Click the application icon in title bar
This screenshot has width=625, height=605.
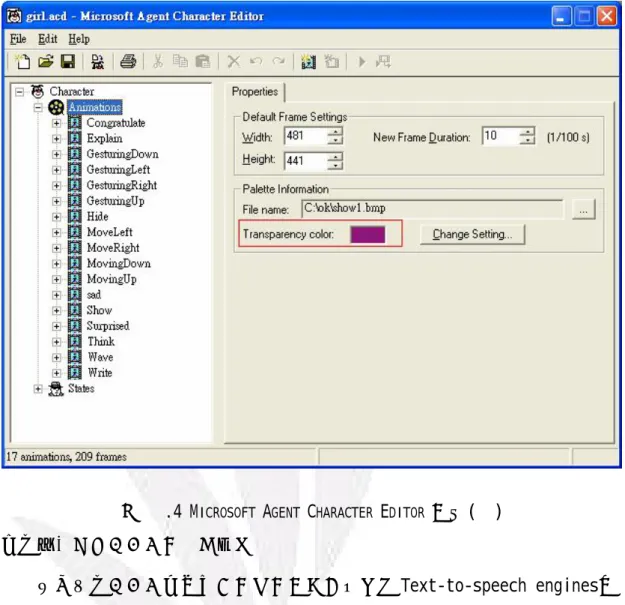coord(14,16)
